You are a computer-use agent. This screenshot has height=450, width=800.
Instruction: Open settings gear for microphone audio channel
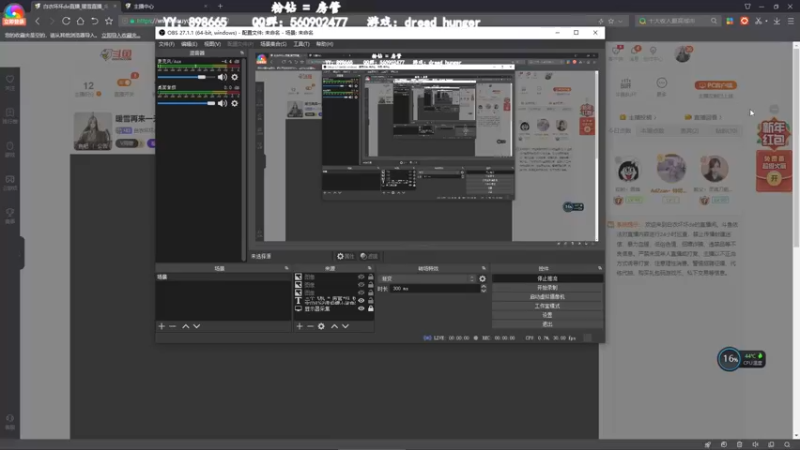[235, 77]
